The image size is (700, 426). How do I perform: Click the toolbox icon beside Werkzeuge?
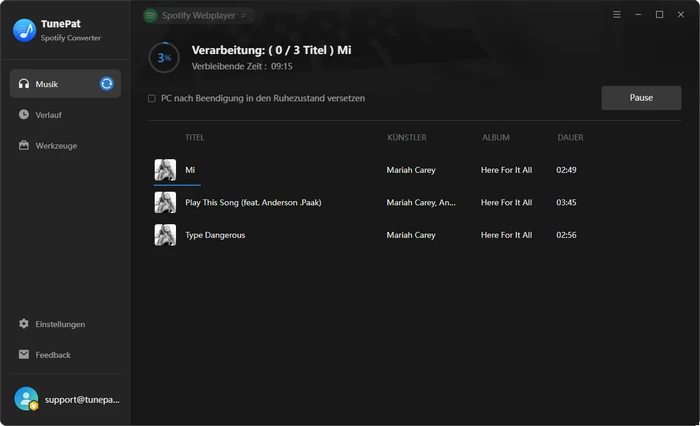pyautogui.click(x=24, y=145)
